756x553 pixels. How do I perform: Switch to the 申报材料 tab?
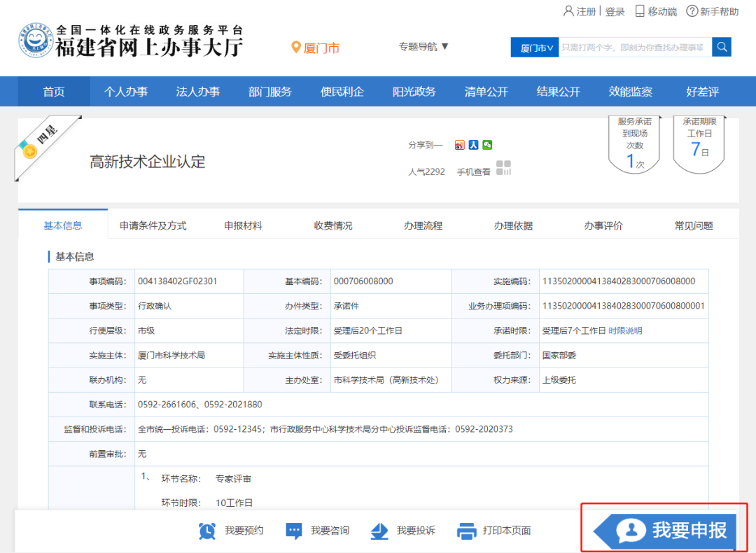click(243, 225)
